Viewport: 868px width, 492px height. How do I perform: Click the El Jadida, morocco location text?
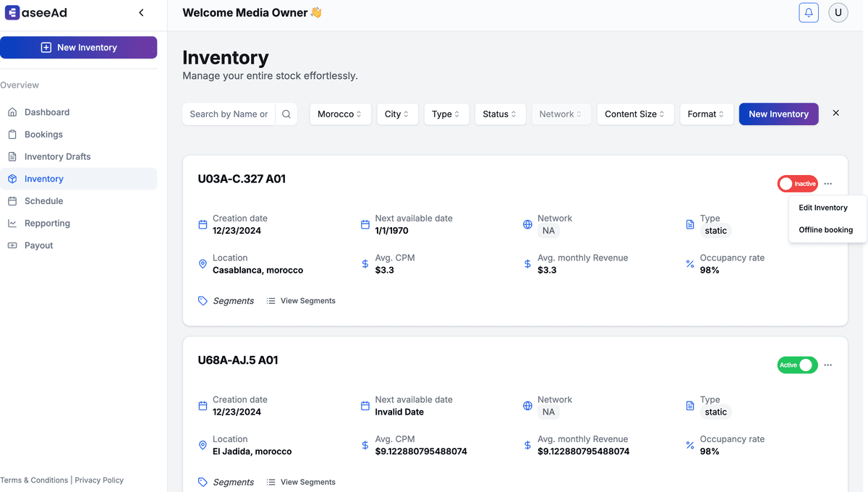click(252, 451)
